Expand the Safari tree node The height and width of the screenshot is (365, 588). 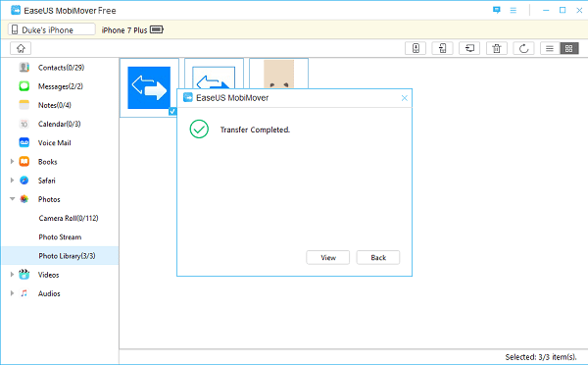click(x=12, y=181)
